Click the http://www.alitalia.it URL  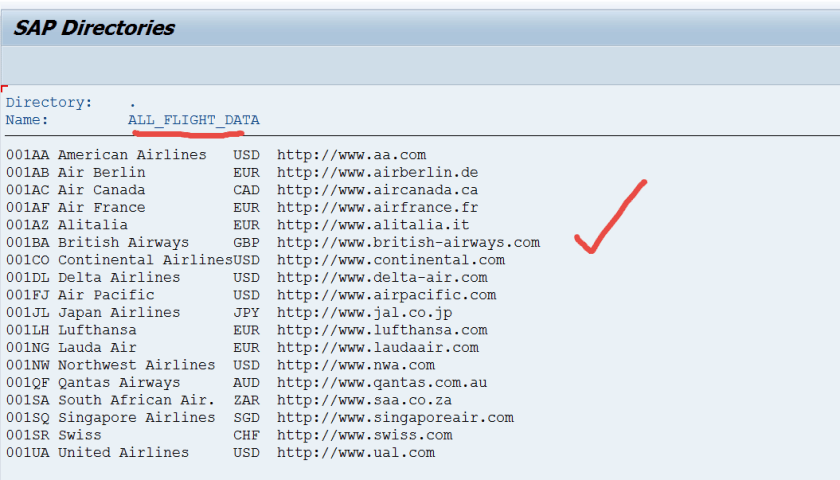373,225
